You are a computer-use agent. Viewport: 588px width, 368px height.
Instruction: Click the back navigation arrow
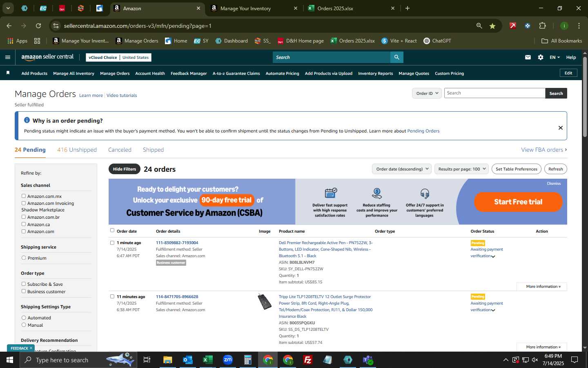click(9, 26)
